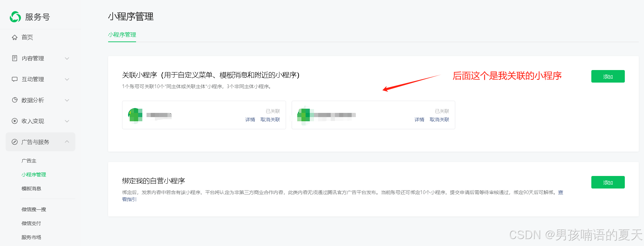Open 详情 of the first linked mini program

pos(250,120)
